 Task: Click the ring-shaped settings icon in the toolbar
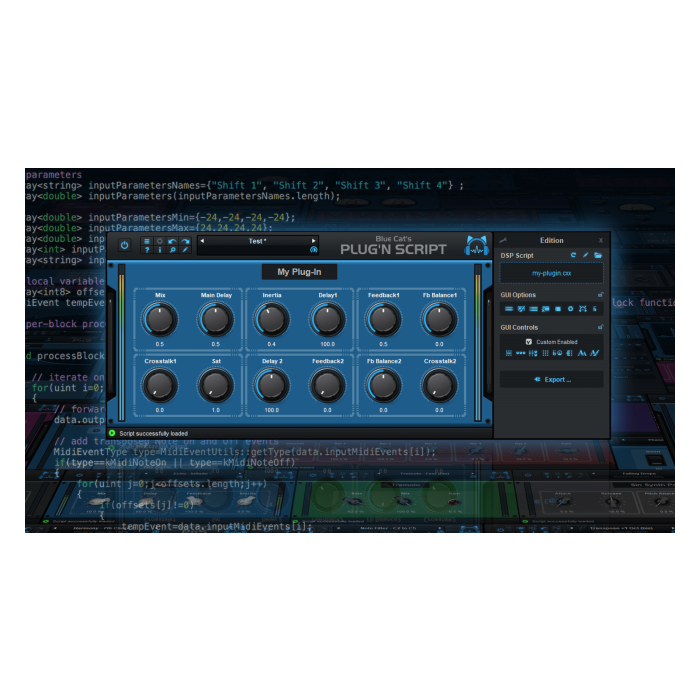[159, 241]
